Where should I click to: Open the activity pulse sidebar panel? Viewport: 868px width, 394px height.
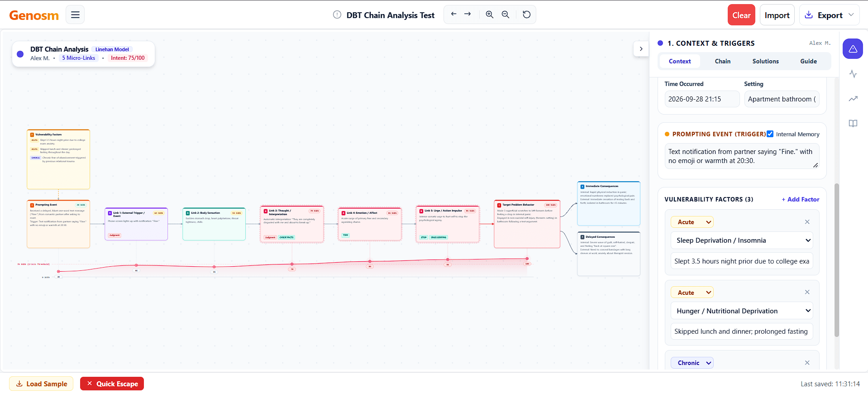tap(853, 74)
